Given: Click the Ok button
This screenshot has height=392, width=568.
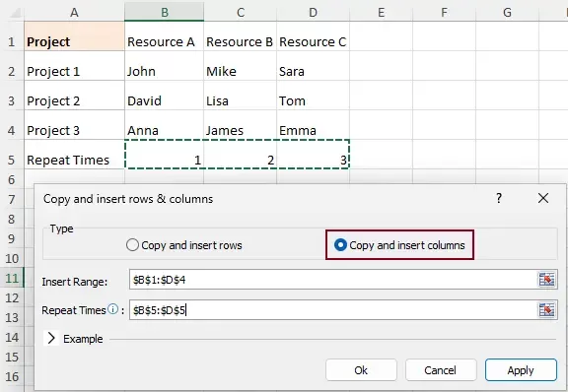Looking at the screenshot, I should coord(361,370).
